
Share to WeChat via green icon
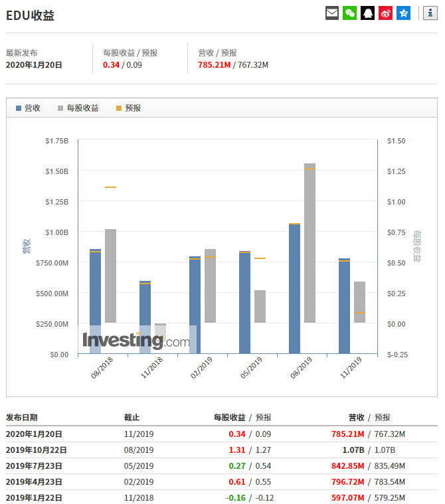[x=349, y=13]
